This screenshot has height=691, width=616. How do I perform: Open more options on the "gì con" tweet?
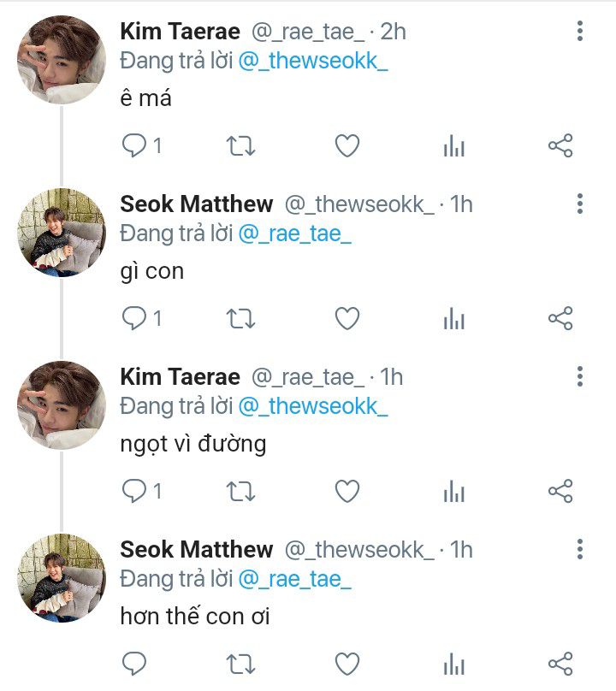pos(580,204)
